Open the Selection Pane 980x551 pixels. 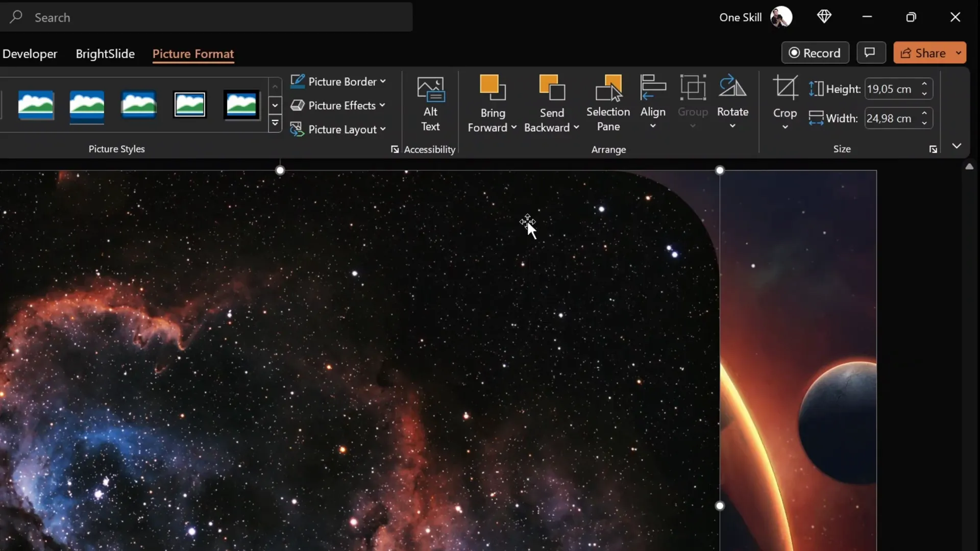pos(608,105)
